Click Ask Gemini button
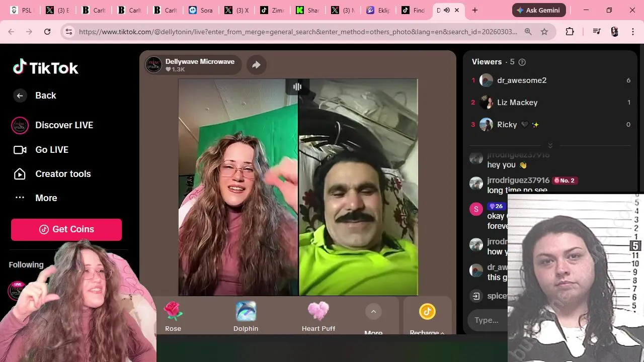This screenshot has width=644, height=362. click(539, 10)
